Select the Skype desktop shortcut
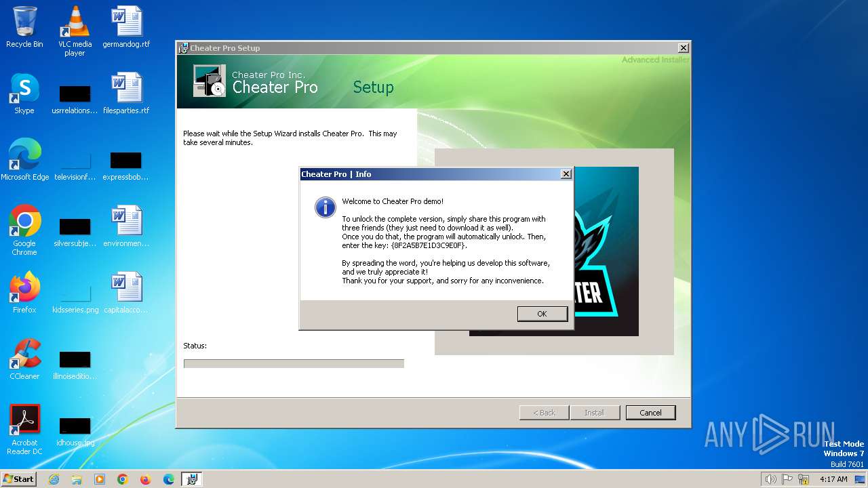 [x=24, y=94]
